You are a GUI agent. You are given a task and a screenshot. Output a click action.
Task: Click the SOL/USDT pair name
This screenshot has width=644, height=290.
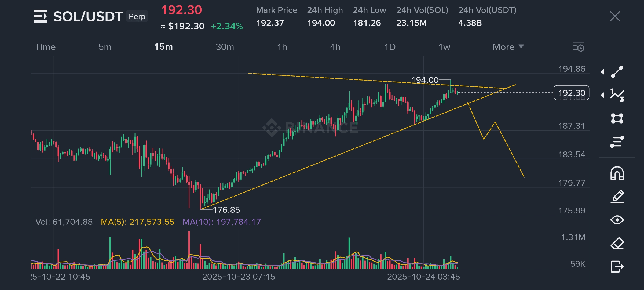point(88,16)
